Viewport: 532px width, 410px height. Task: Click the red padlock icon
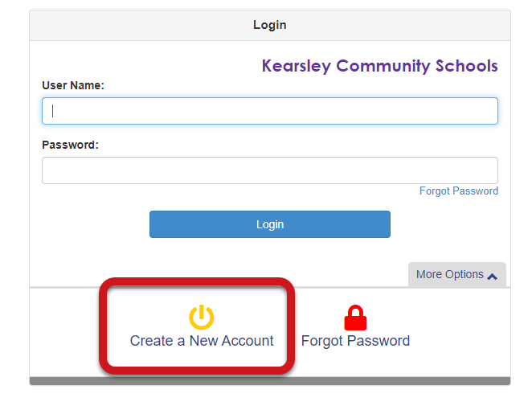(x=355, y=318)
